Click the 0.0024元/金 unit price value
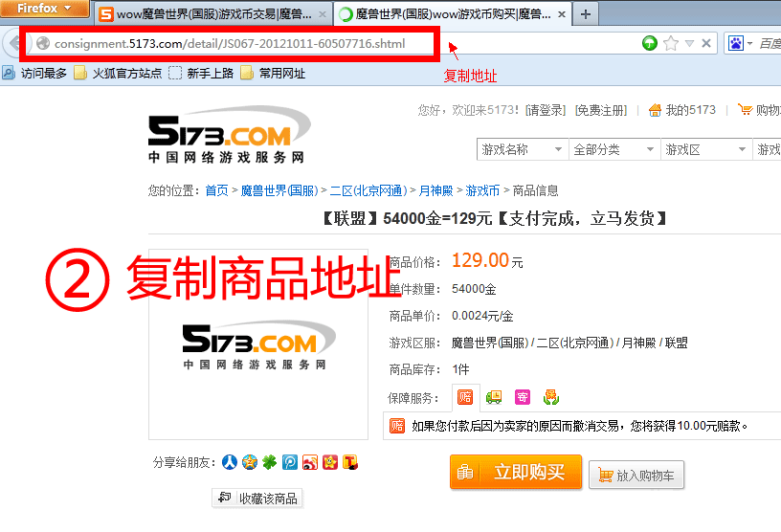This screenshot has width=781, height=532. [482, 316]
